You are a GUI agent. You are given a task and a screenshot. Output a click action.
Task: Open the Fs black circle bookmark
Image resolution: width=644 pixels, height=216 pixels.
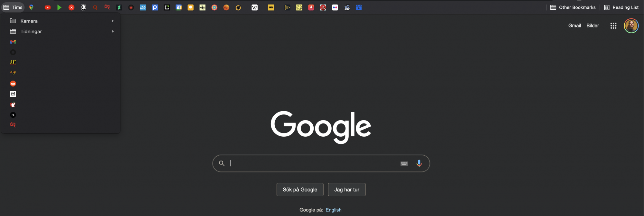coord(13,115)
